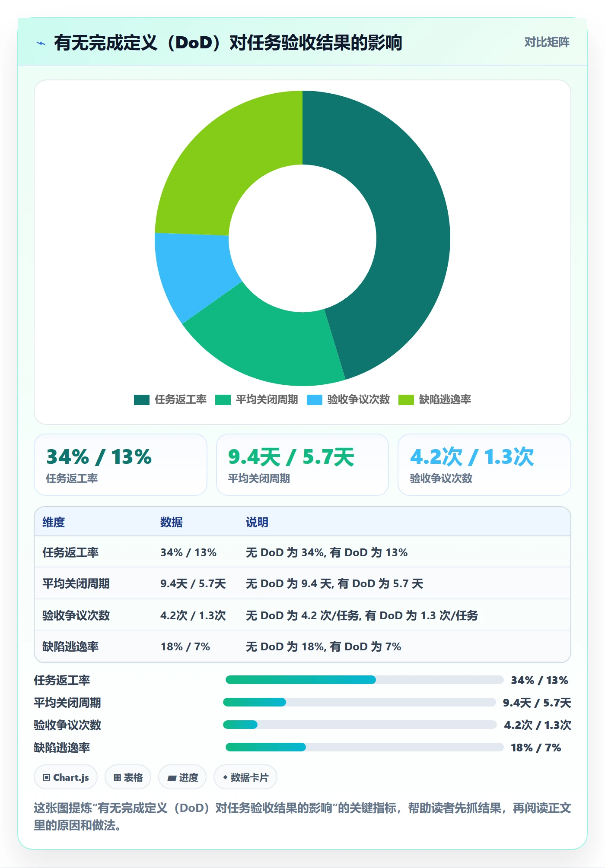Click the main title 有无完成定义（DoD）对任务验收结果的影响
Screen dimensions: 605x868
[228, 43]
